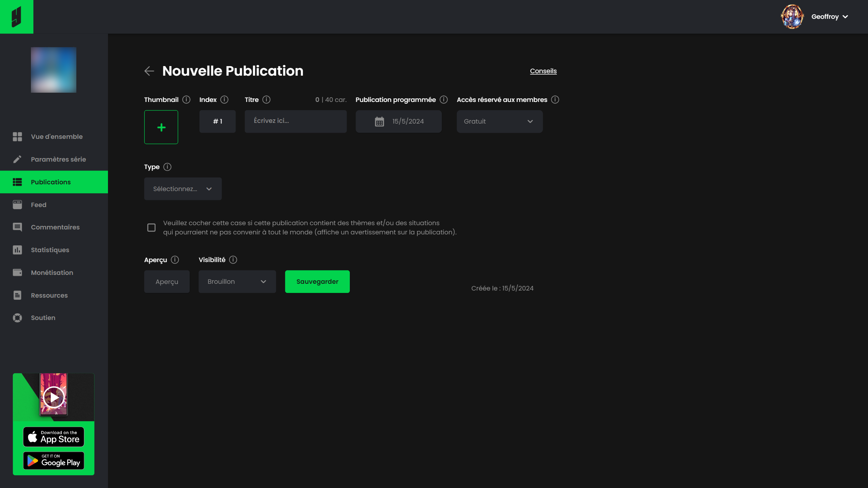The image size is (868, 488).
Task: Click the info icon next to Thumbnail
Action: 186,100
